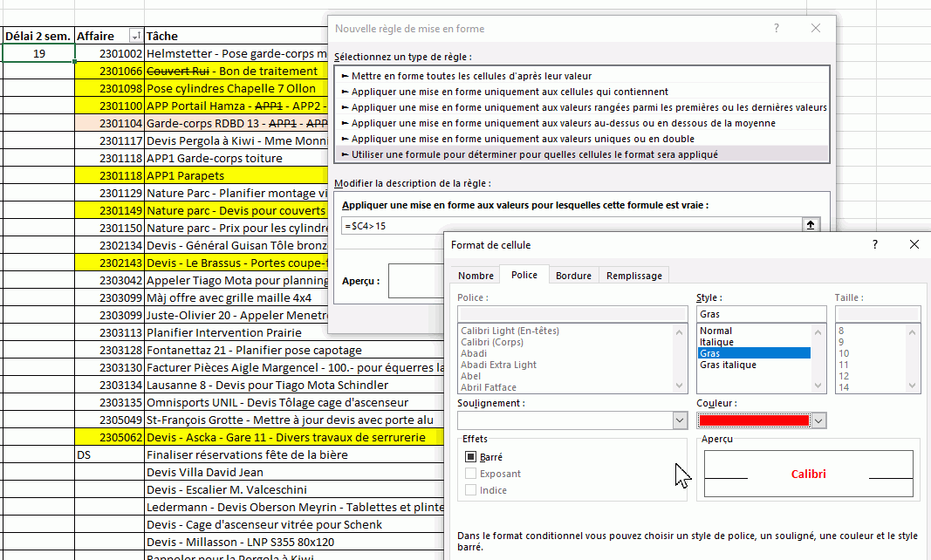Click the size list scroll-up arrow
931x560 pixels.
(913, 331)
